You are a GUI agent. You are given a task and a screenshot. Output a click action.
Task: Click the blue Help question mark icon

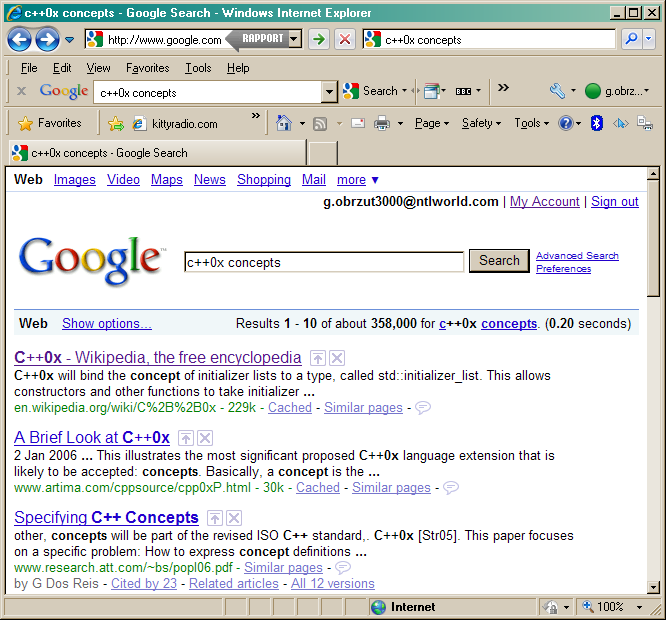pos(566,123)
